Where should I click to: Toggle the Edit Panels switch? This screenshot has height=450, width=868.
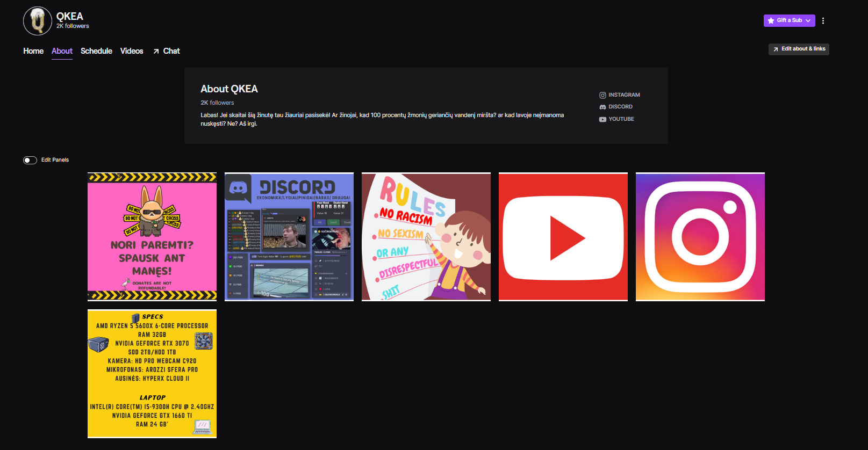pos(30,160)
